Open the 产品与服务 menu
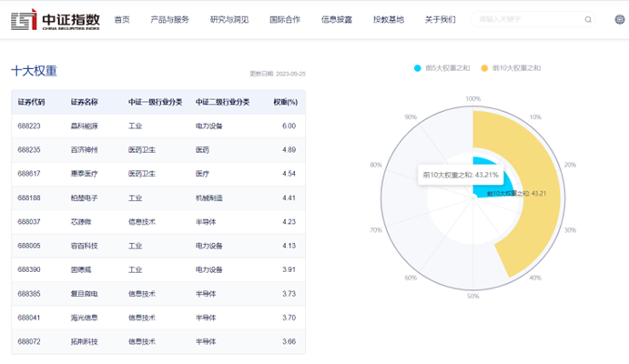This screenshot has width=629, height=364. [x=169, y=20]
